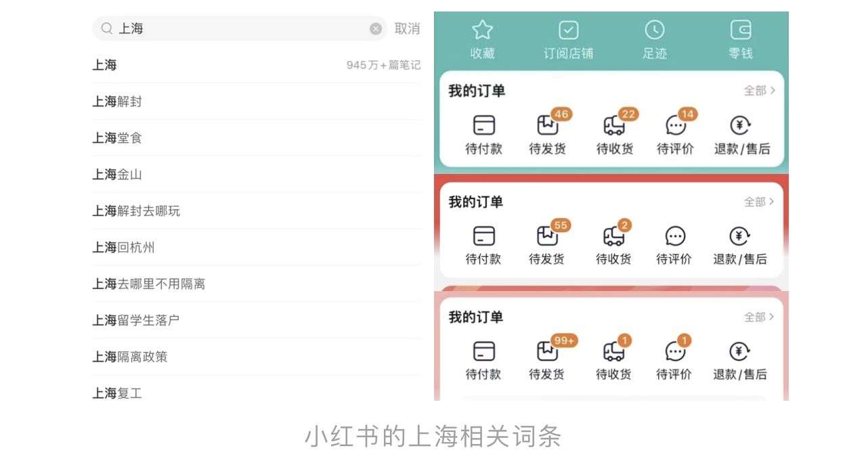
Task: Select the 上海回杭州 suggestion
Action: (x=257, y=247)
